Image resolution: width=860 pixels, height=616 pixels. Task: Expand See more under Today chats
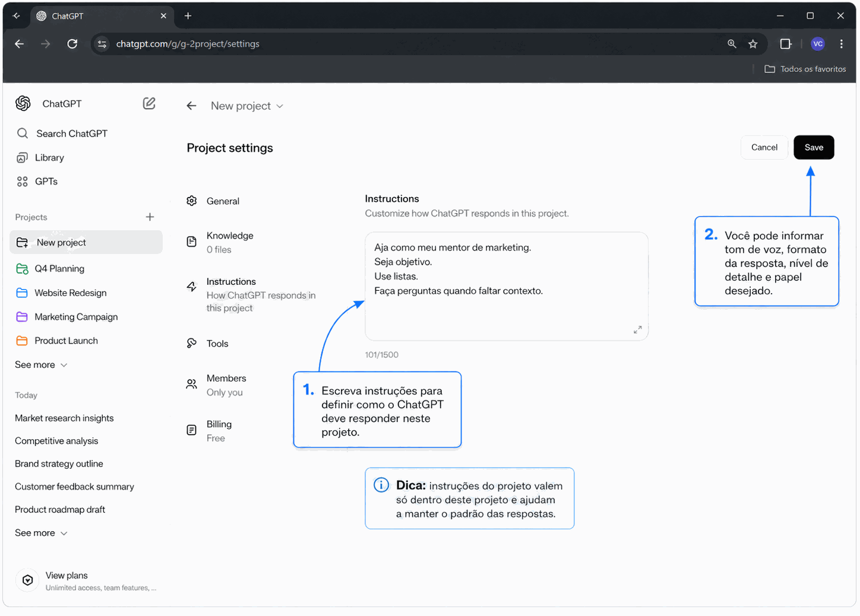pos(41,533)
